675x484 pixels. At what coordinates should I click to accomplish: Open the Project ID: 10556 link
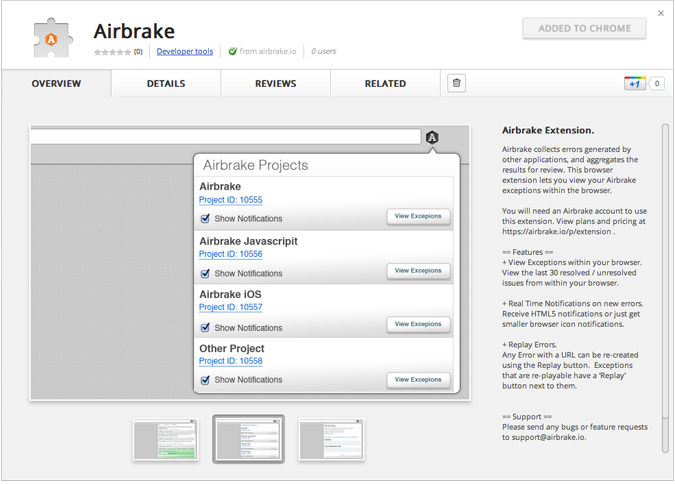point(230,254)
